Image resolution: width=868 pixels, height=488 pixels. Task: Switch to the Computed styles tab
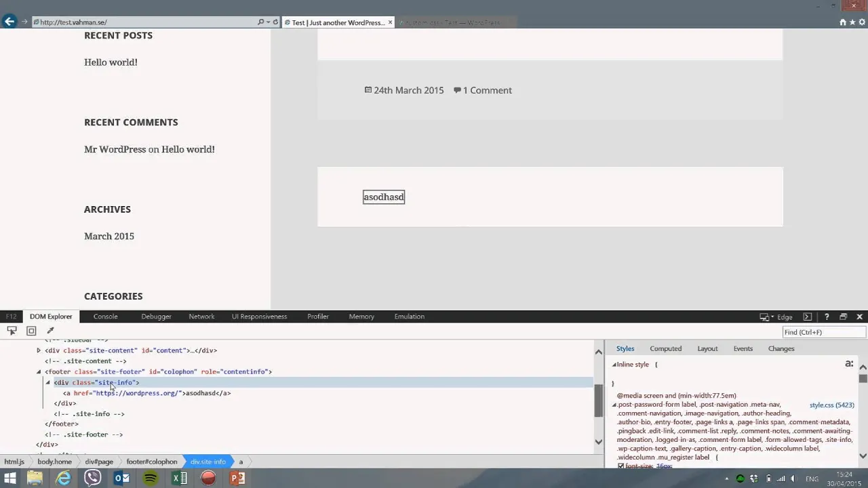[x=665, y=348]
